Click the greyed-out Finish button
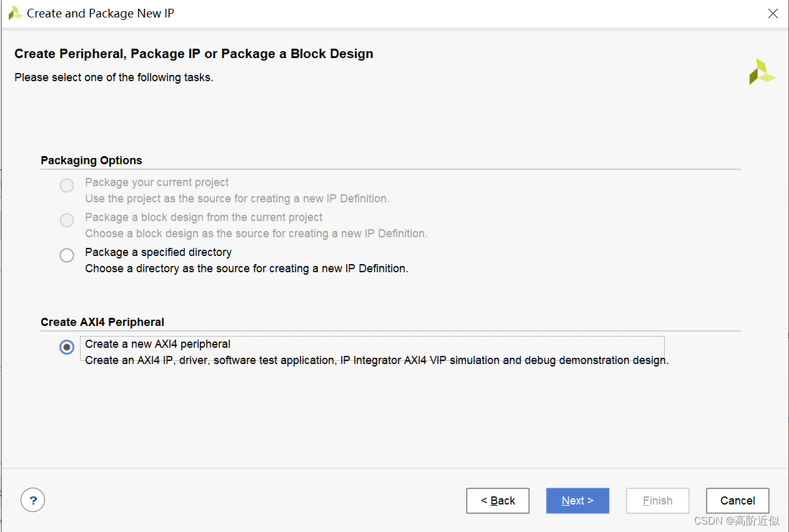The height and width of the screenshot is (532, 789). 657,501
